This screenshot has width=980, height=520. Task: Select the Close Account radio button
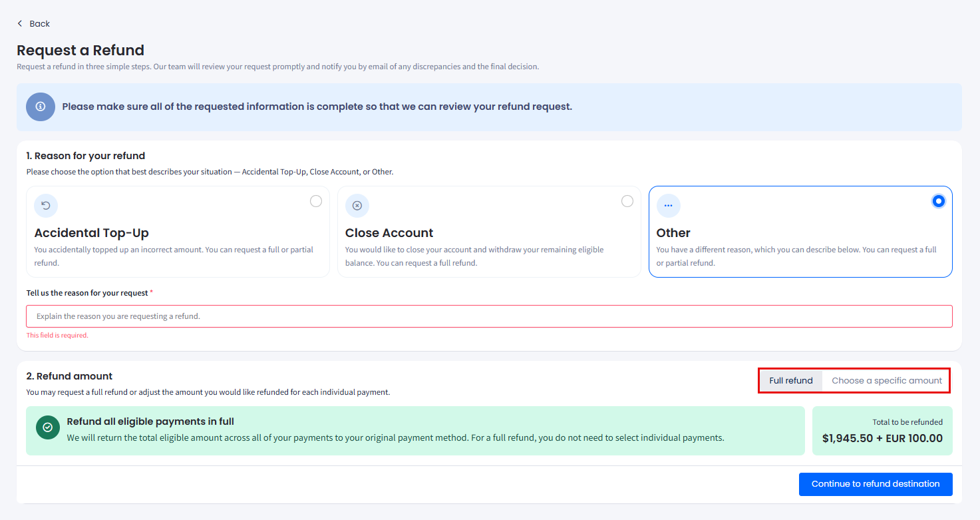[x=627, y=201]
